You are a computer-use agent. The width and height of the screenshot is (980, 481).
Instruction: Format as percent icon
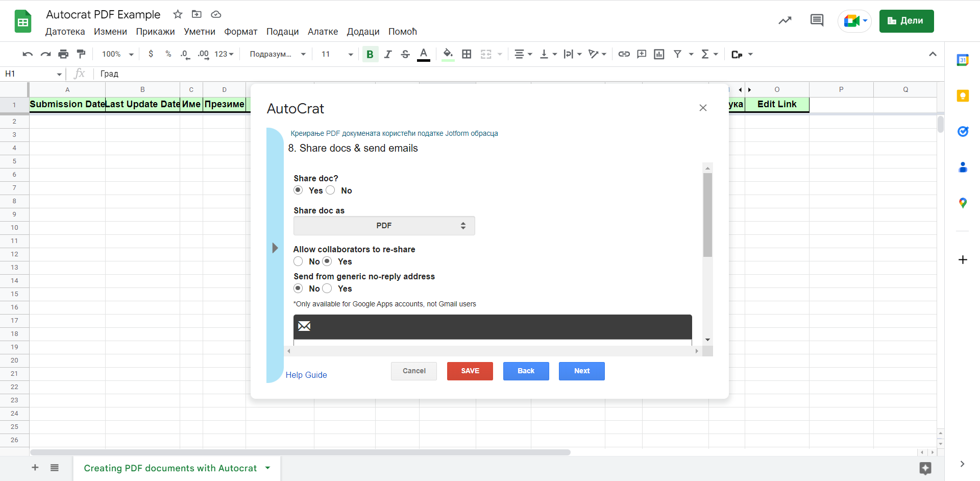(168, 54)
